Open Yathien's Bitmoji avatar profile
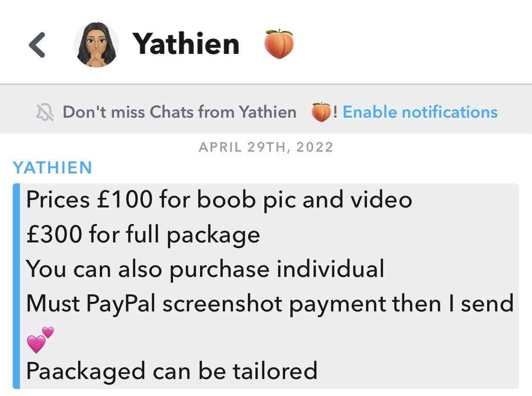 tap(96, 45)
